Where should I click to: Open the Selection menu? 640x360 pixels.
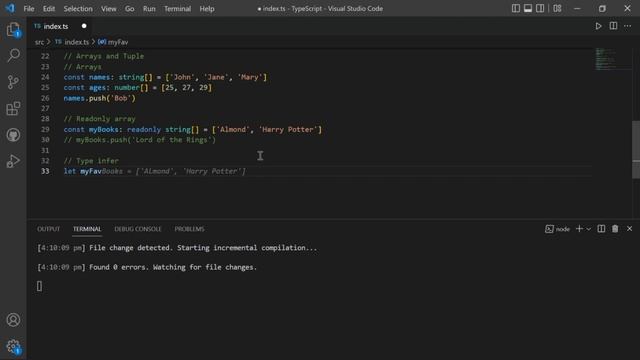point(78,9)
